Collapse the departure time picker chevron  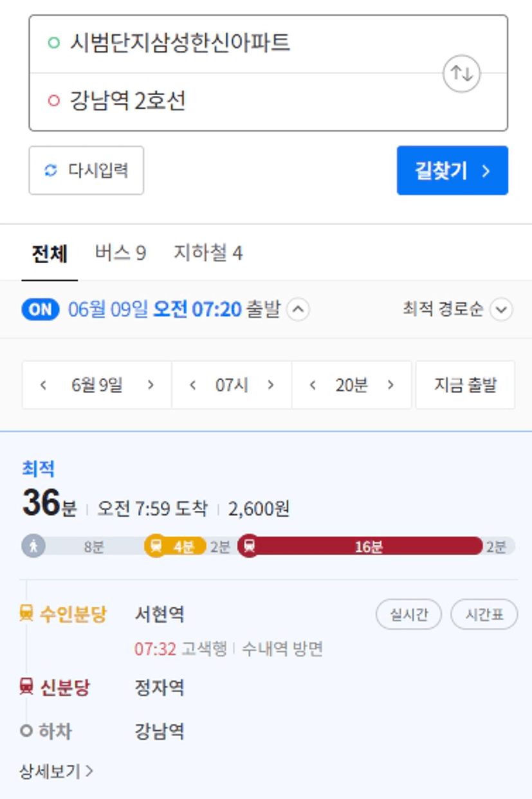click(298, 309)
